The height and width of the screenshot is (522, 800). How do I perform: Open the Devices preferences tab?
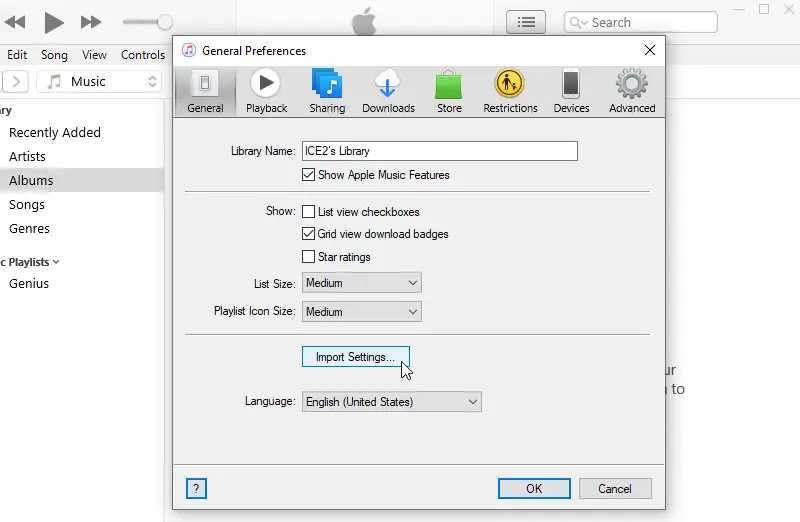coord(571,91)
